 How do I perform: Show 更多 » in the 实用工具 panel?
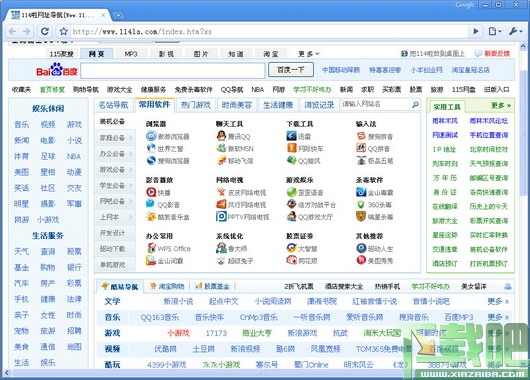501,105
